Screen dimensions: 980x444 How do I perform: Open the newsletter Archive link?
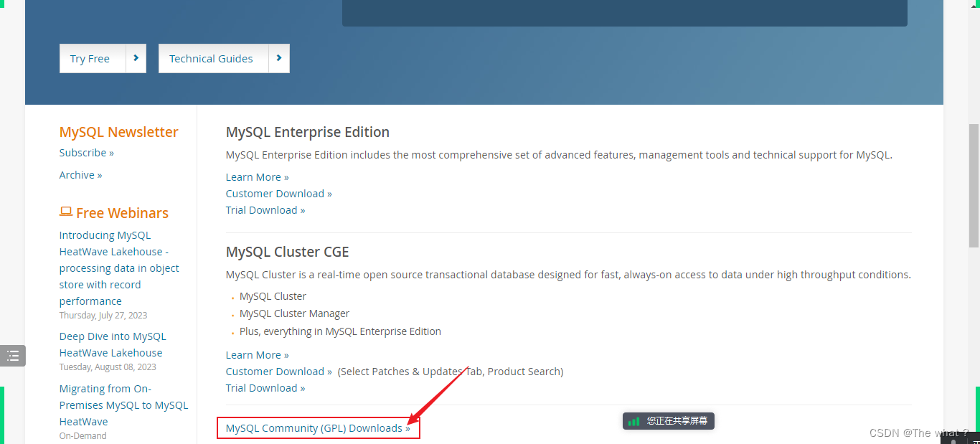click(80, 175)
